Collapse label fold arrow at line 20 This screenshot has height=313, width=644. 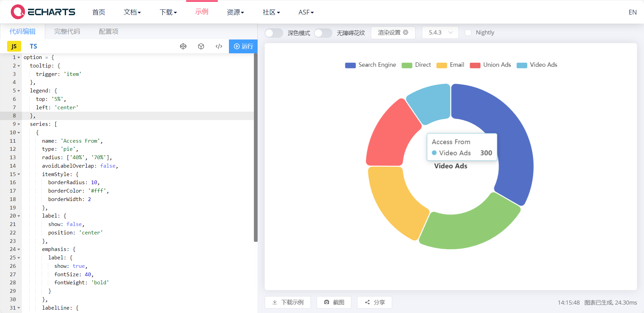click(x=19, y=216)
